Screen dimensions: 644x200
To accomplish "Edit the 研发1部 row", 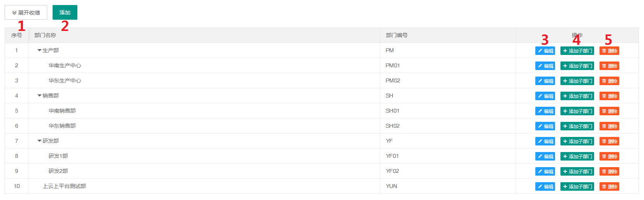I will pyautogui.click(x=545, y=156).
